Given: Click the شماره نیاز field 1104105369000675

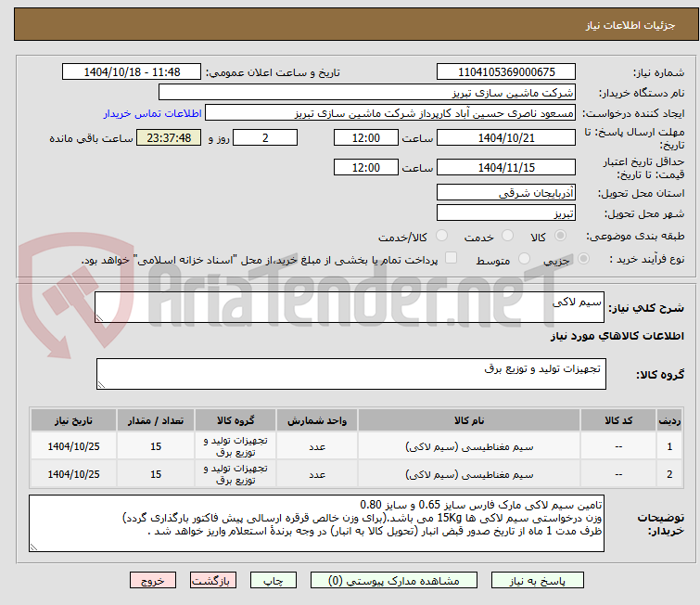Looking at the screenshot, I should pyautogui.click(x=506, y=72).
